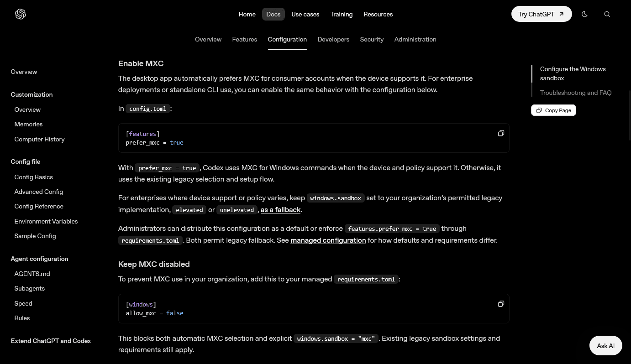Open Resources in top navigation
The image size is (631, 364).
(378, 14)
